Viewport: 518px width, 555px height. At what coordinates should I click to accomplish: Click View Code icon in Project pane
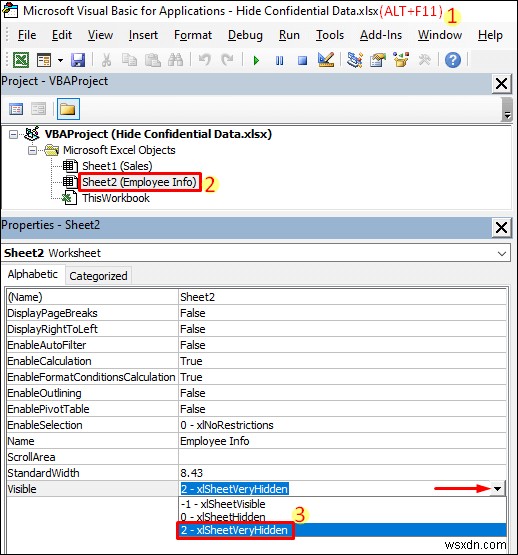(x=16, y=109)
